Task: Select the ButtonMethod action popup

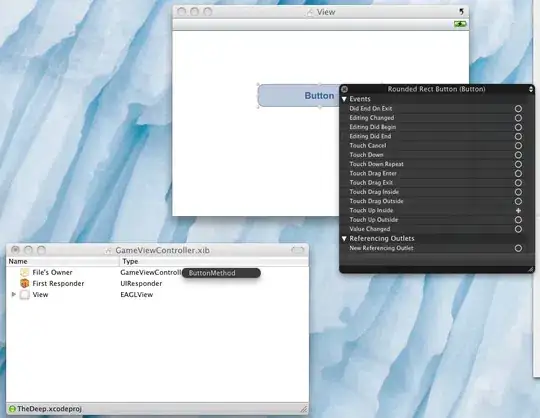Action: pos(221,273)
